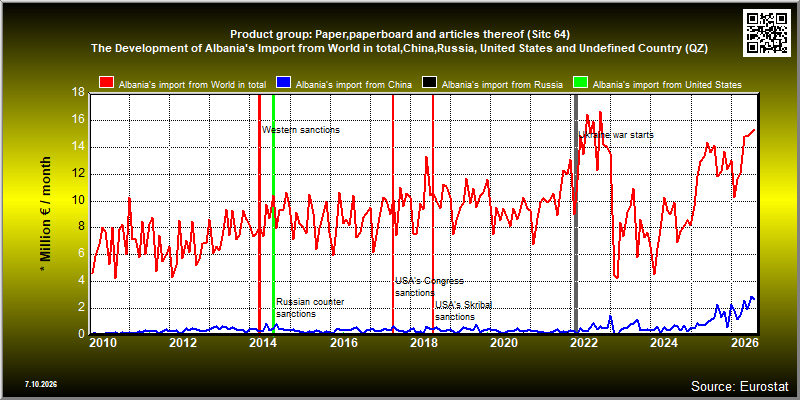
Task: Click the x-axis label 2024
Action: [x=663, y=343]
